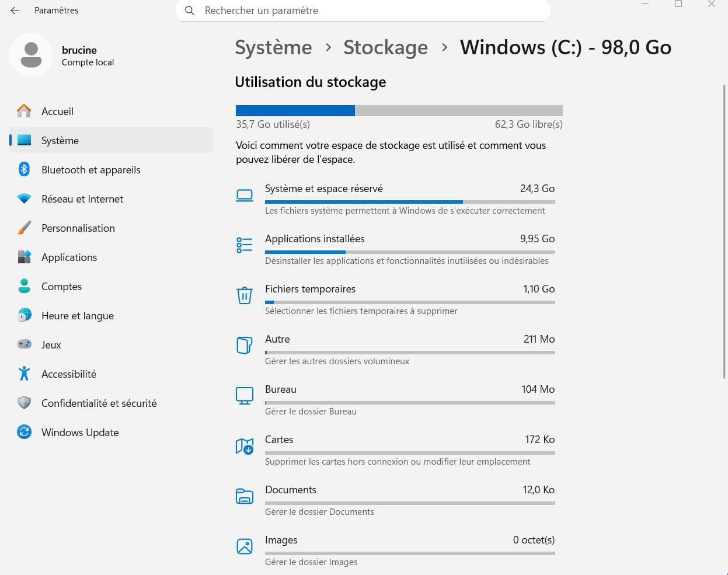The width and height of the screenshot is (728, 575).
Task: Click the search magnifier icon
Action: pyautogui.click(x=190, y=11)
